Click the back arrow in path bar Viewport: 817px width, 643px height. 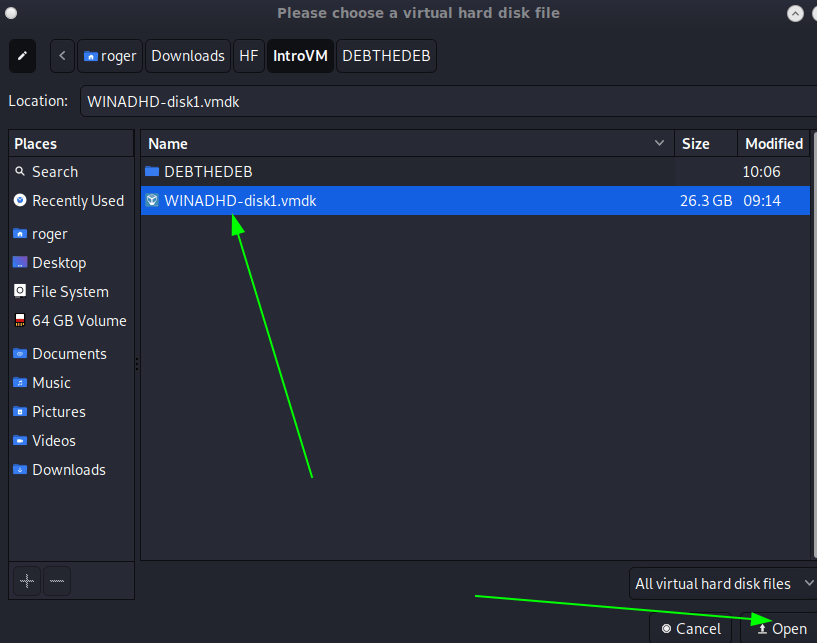pos(62,56)
